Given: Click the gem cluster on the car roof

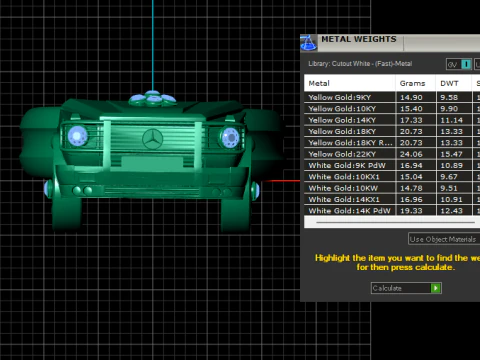Looking at the screenshot, I should [x=153, y=98].
